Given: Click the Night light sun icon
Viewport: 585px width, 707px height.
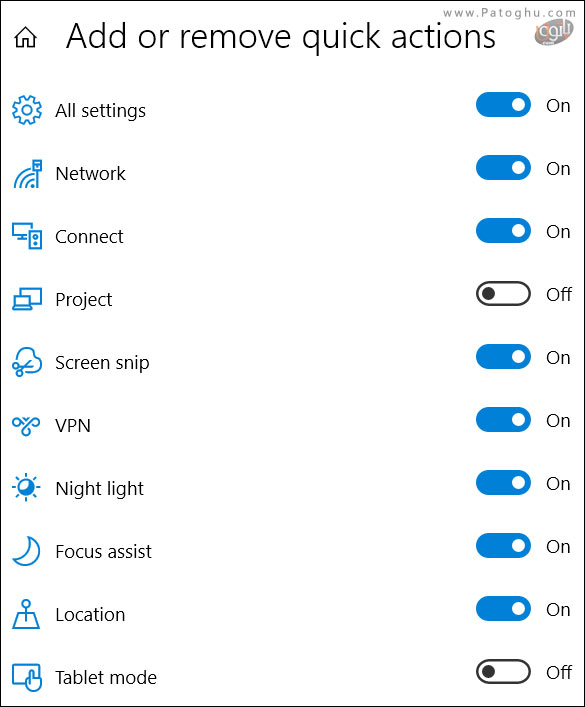Looking at the screenshot, I should pyautogui.click(x=26, y=487).
